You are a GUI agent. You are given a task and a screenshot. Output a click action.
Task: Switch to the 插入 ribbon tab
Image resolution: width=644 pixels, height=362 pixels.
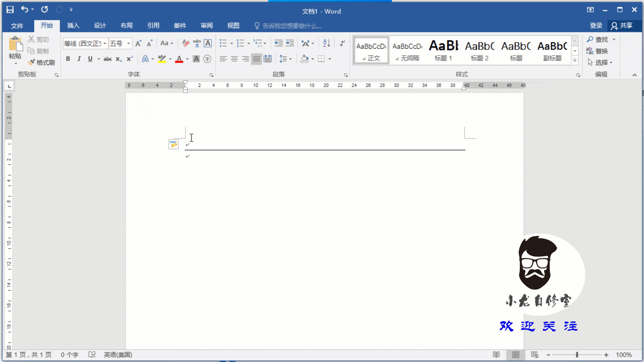click(x=73, y=25)
